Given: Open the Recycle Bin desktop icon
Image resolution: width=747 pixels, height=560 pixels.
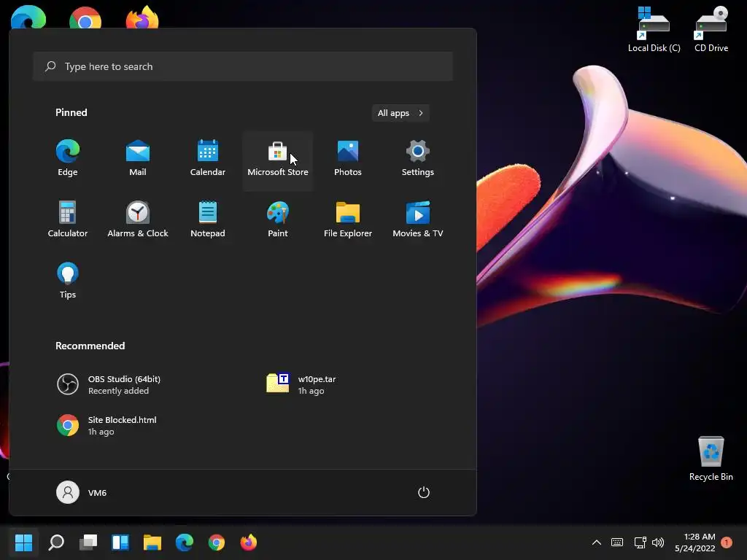Looking at the screenshot, I should point(711,459).
